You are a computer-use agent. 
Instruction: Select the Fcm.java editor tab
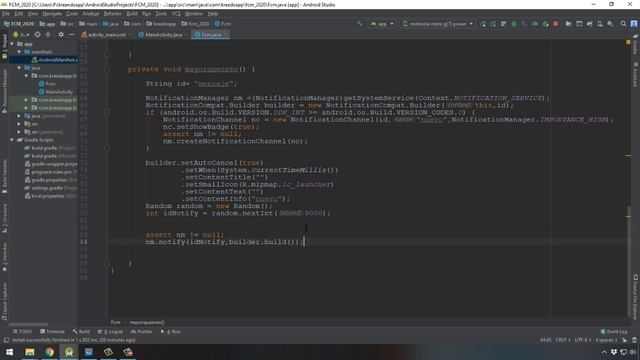tap(209, 35)
